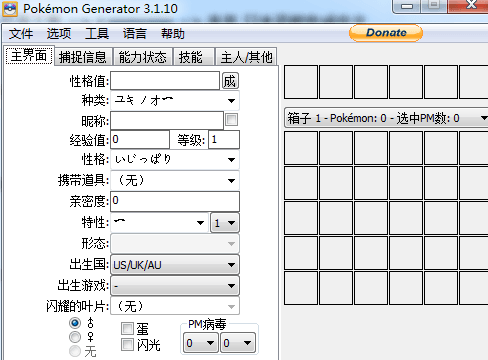Open the 选项 menu

[59, 34]
